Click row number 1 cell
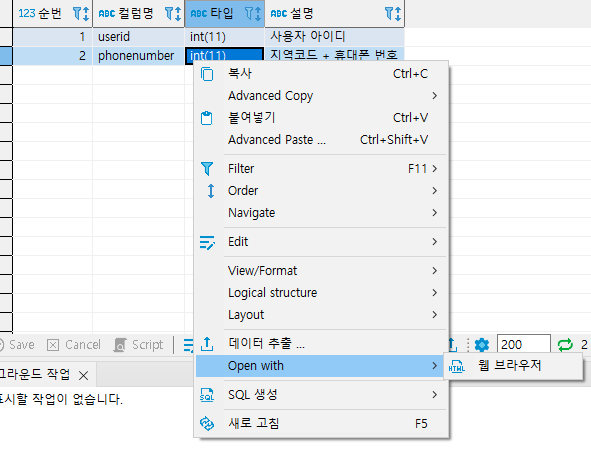Image resolution: width=591 pixels, height=449 pixels. [53, 37]
